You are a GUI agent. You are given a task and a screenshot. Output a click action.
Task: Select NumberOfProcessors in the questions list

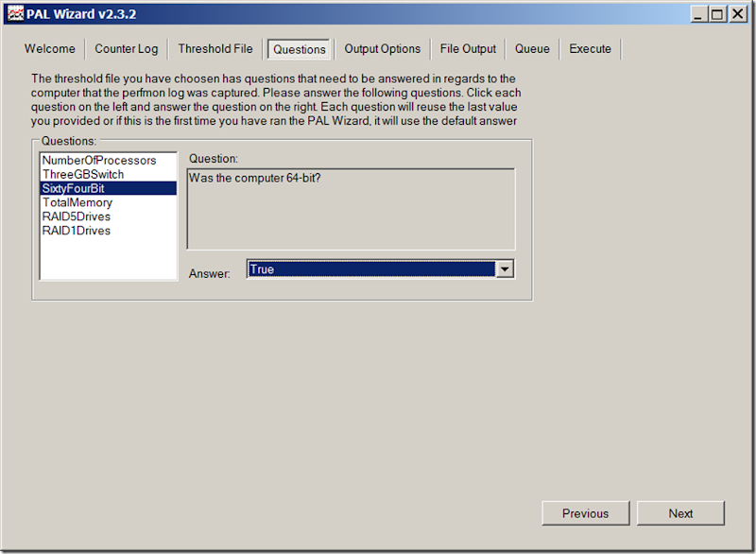pos(109,160)
